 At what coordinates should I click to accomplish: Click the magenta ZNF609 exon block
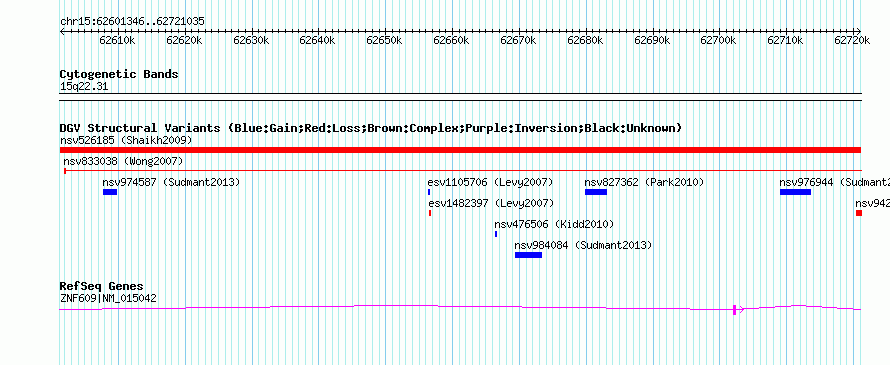pos(734,309)
